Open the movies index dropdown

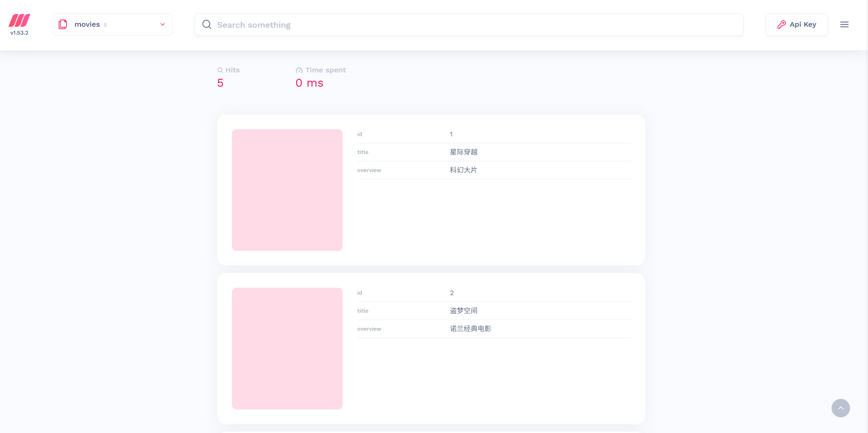[113, 24]
